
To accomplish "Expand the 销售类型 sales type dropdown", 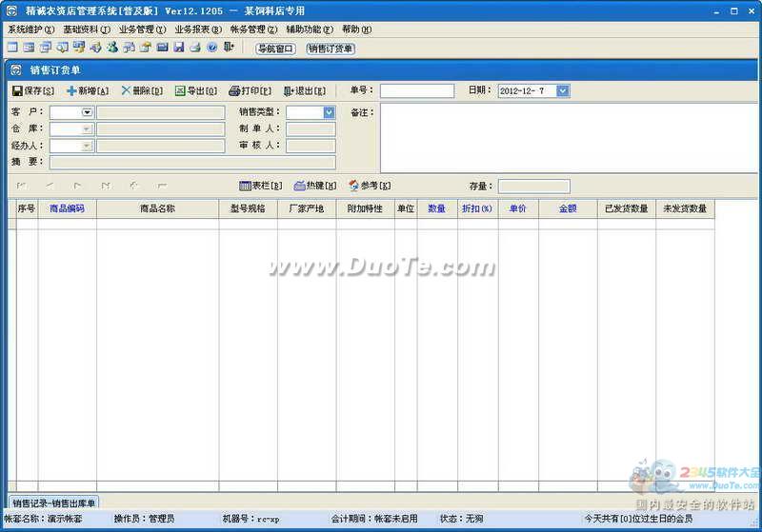I will [329, 112].
